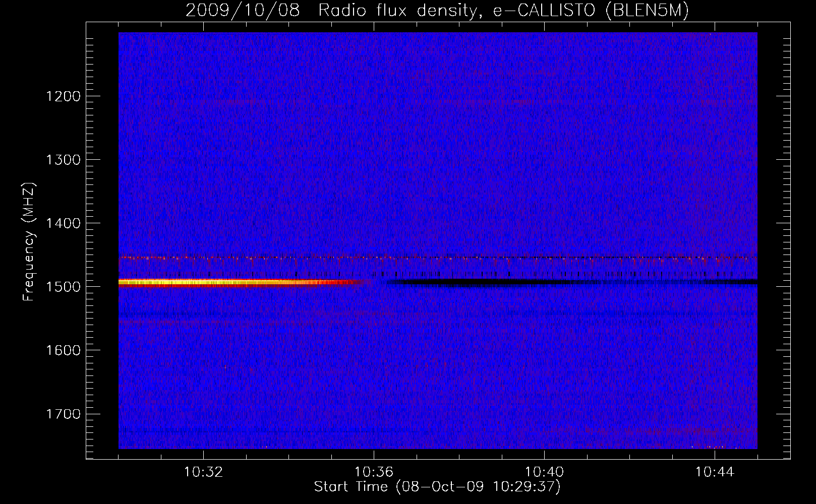The height and width of the screenshot is (504, 816).
Task: Click the 1500 frequency axis label
Action: (x=63, y=287)
